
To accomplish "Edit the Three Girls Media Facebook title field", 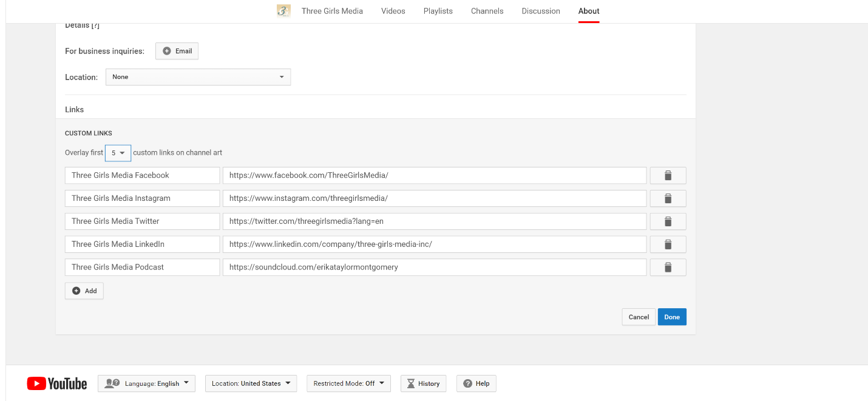I will pos(142,175).
